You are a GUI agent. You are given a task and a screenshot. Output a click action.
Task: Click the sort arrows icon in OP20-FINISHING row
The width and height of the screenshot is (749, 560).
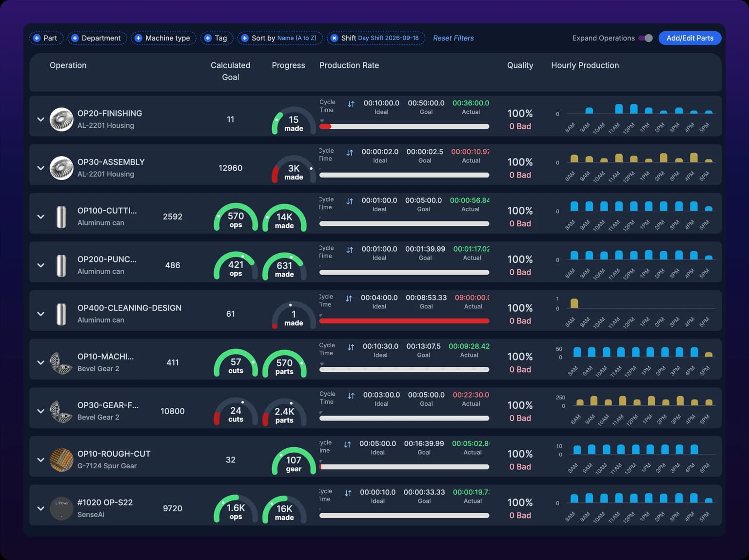click(x=351, y=104)
